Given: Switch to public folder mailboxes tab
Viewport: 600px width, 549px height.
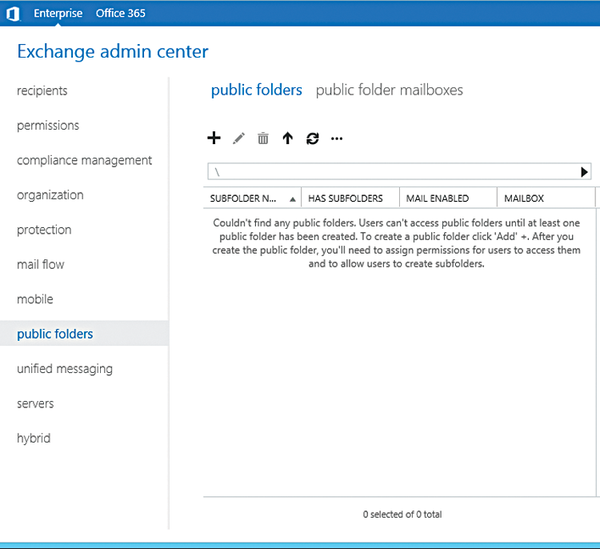Looking at the screenshot, I should 389,90.
